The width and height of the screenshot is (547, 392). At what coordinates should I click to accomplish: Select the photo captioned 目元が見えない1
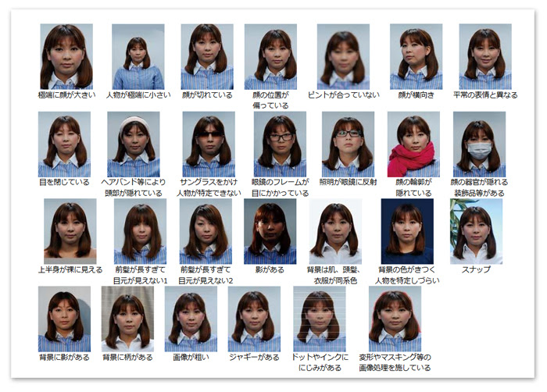[140, 231]
